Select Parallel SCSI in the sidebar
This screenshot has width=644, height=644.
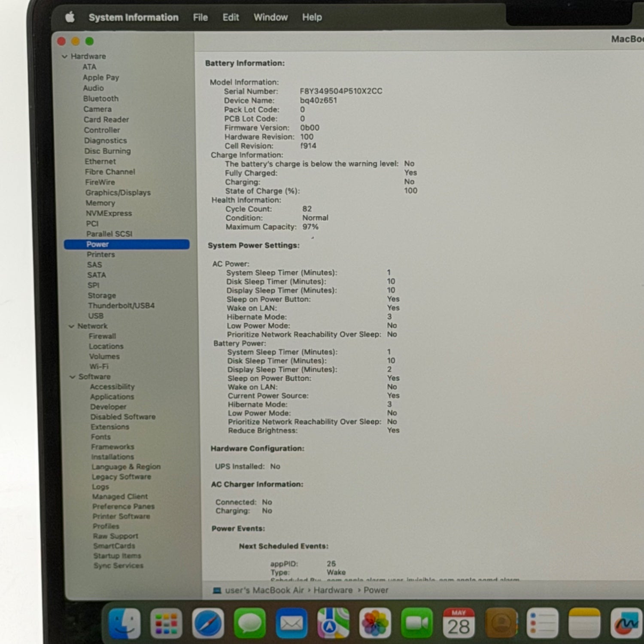click(x=109, y=234)
